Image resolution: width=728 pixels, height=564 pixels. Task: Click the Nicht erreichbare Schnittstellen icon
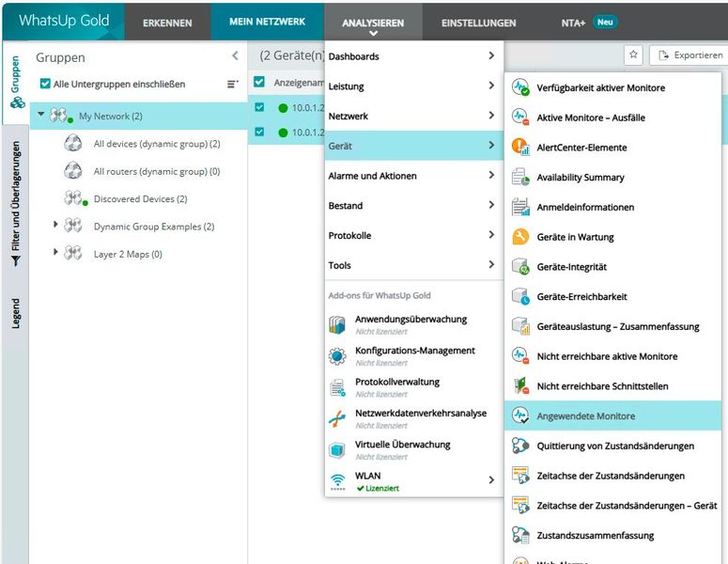click(x=520, y=386)
